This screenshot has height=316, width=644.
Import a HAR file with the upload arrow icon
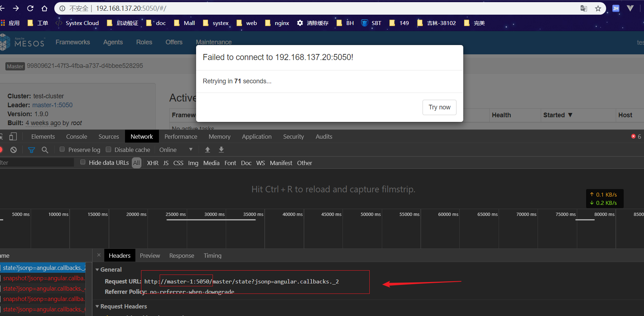click(x=208, y=149)
